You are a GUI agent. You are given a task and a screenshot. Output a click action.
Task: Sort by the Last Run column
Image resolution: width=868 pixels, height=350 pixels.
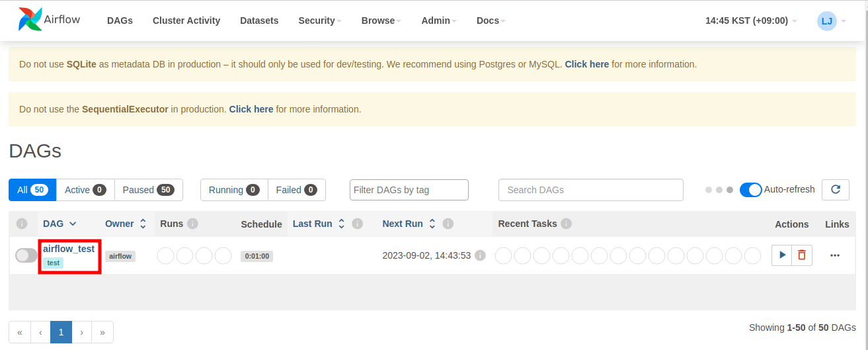point(319,224)
